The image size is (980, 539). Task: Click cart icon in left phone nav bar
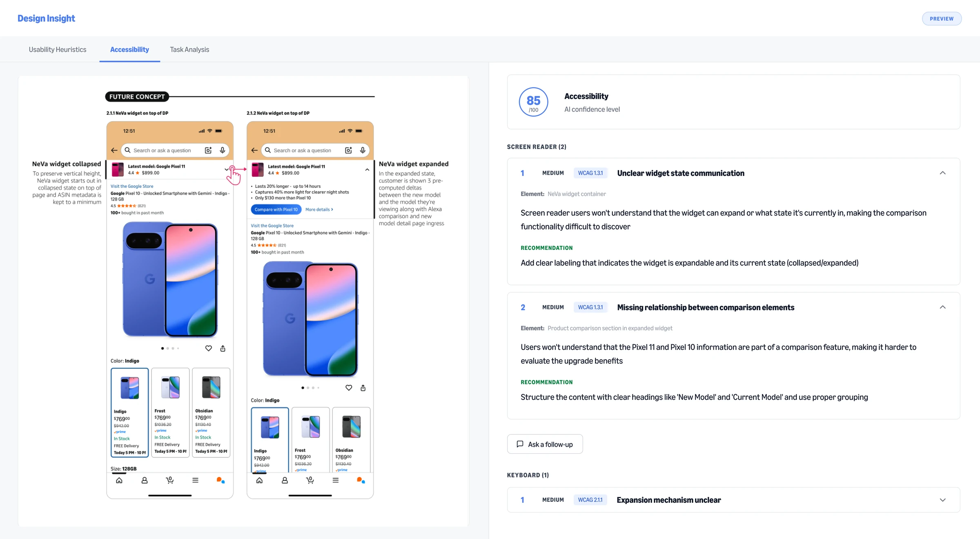(170, 481)
